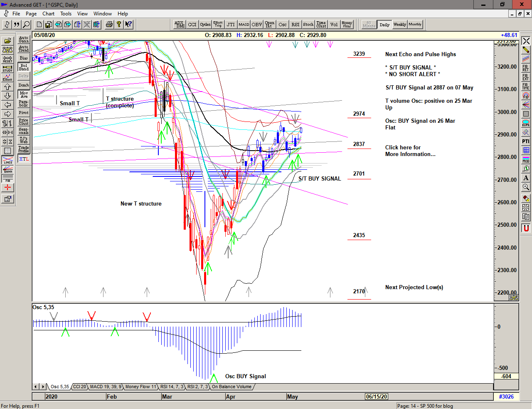Screen dimensions: 532x409
Task: Toggle the Bol Band overlay
Action: (24, 67)
